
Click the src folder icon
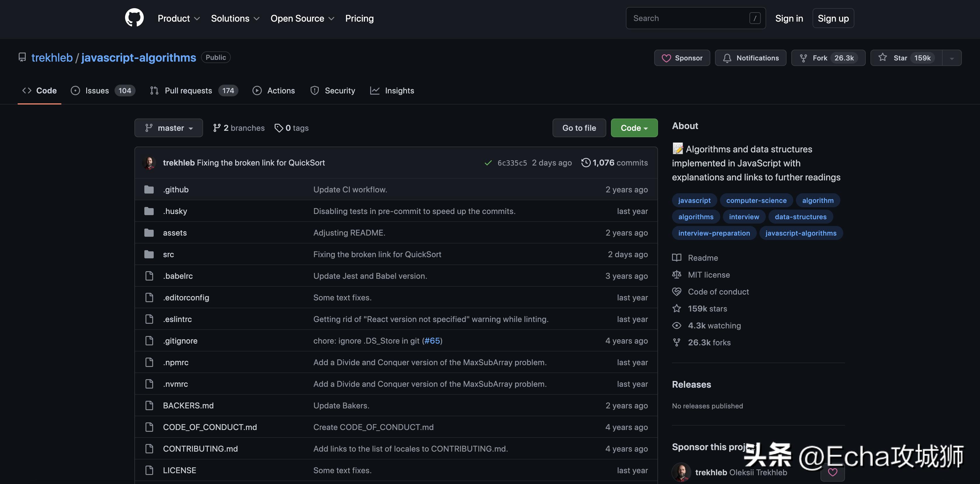149,254
